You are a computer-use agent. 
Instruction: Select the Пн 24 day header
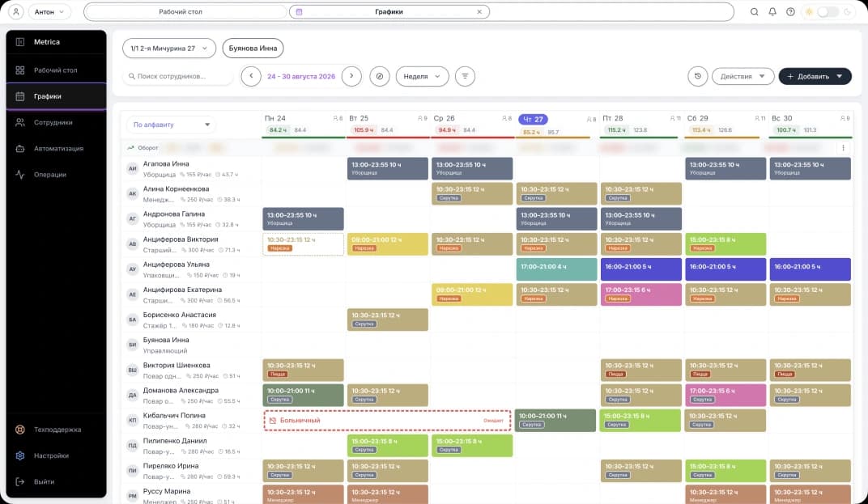coord(275,118)
